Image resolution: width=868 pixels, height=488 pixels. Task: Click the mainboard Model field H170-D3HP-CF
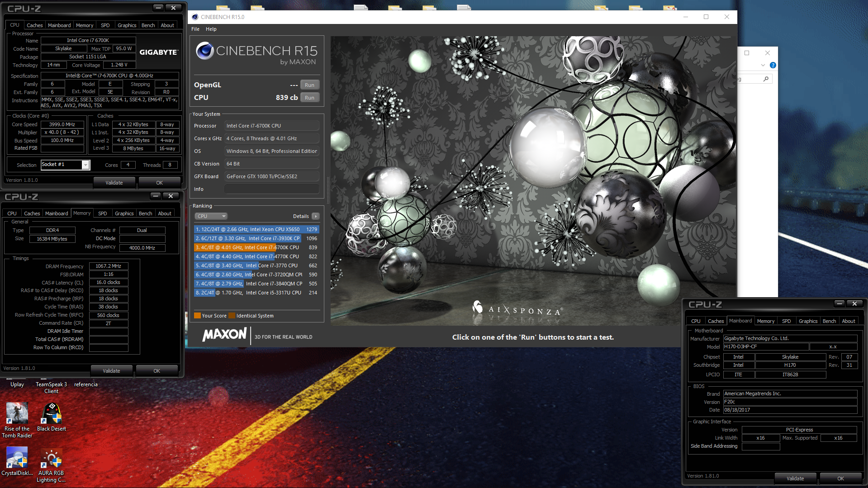[766, 346]
